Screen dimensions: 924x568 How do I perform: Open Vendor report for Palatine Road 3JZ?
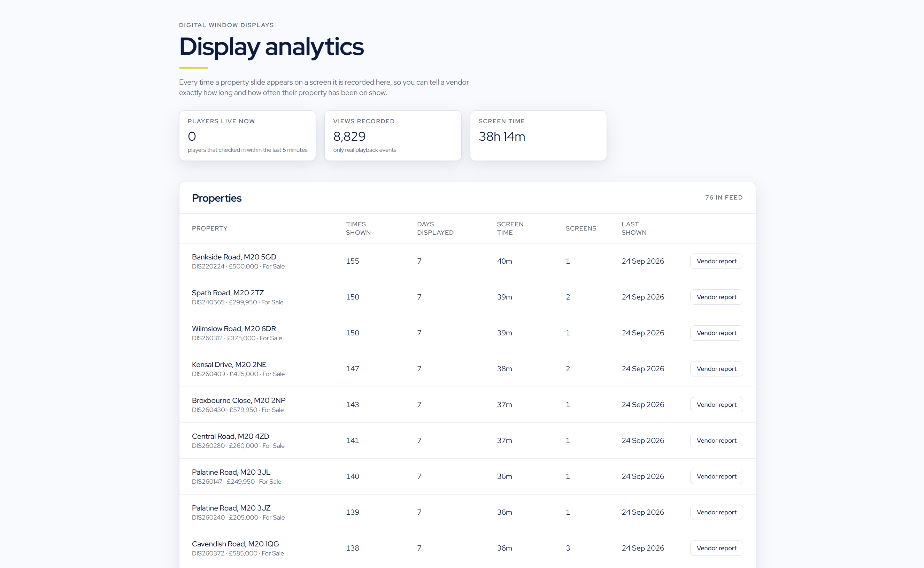pyautogui.click(x=716, y=512)
